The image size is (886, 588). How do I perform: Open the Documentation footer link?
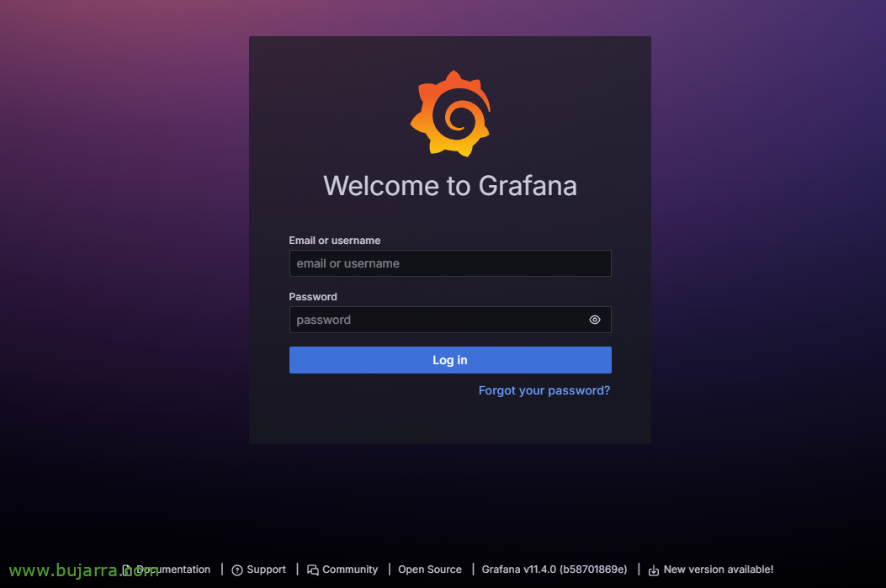coord(167,569)
